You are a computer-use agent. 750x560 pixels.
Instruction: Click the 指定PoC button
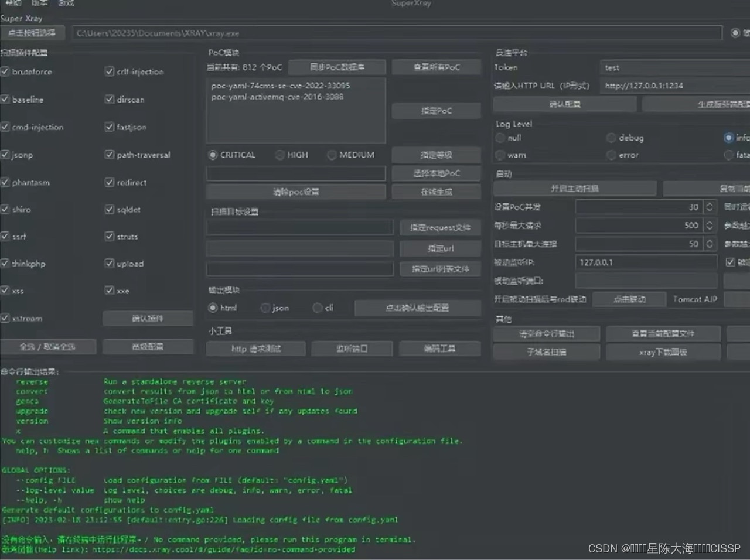click(437, 111)
